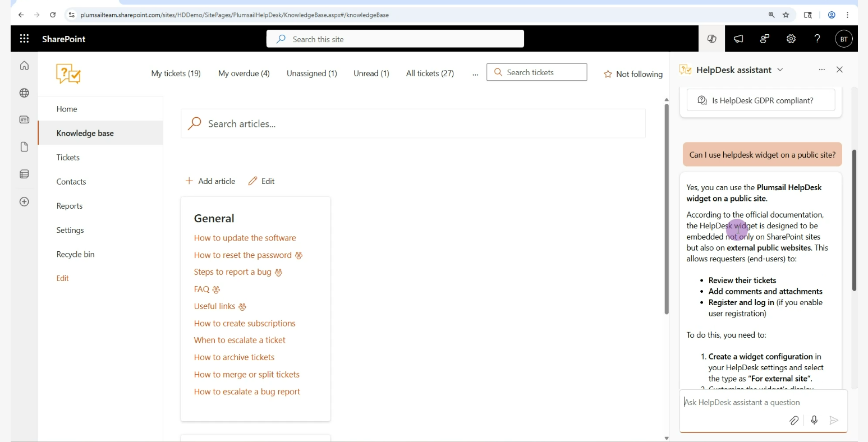Open the Copilot chat icon in header
Viewport: 868px width, 442px height.
pos(712,39)
